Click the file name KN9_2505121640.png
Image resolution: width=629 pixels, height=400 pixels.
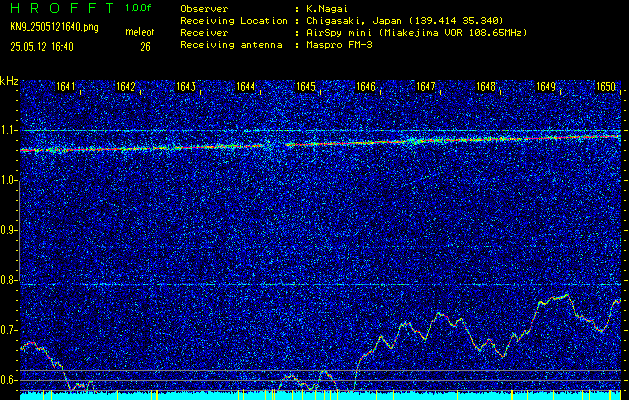(x=54, y=27)
